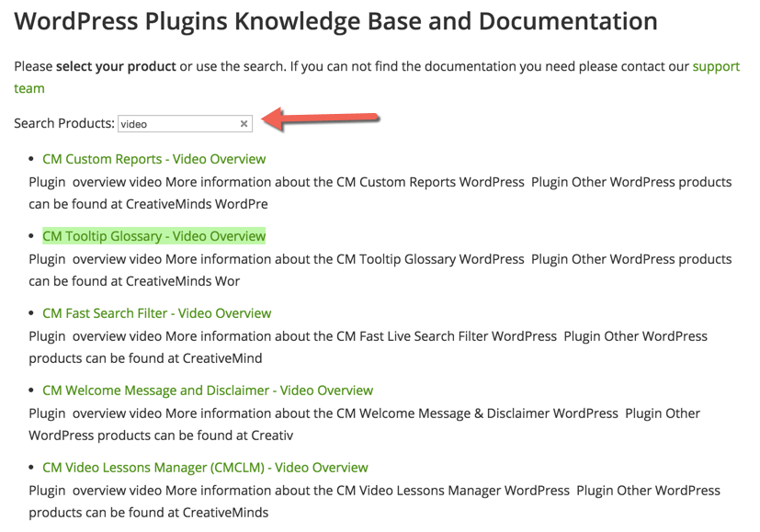The height and width of the screenshot is (532, 760).
Task: Select the description under CM Fast Search Filter
Action: (368, 346)
